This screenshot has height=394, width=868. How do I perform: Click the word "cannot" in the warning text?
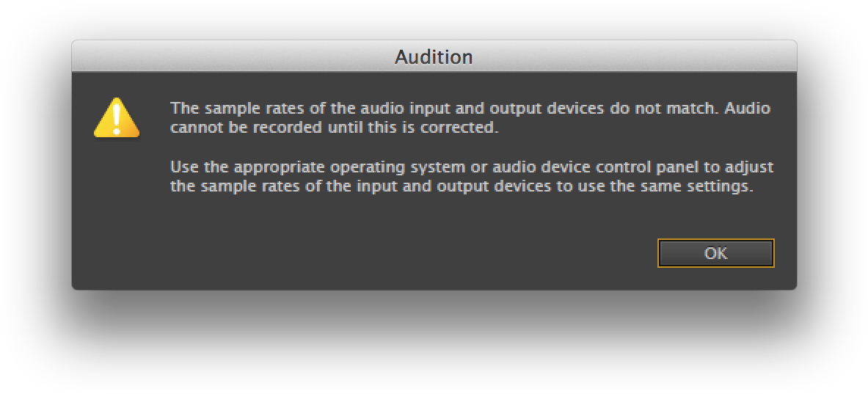tap(193, 127)
